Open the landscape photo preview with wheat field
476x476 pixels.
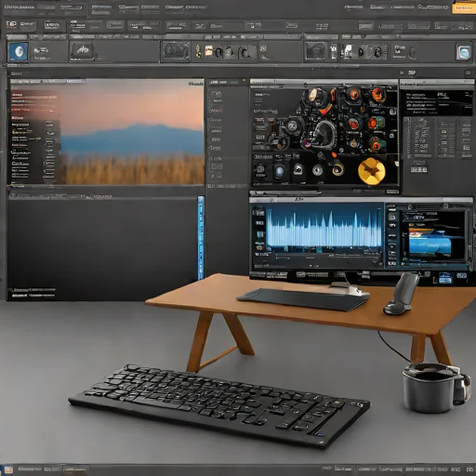point(132,132)
